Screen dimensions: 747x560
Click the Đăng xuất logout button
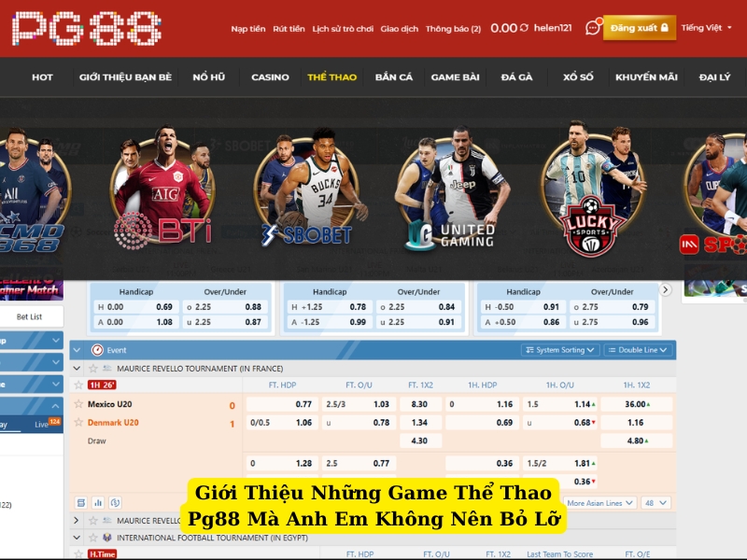[x=640, y=28]
